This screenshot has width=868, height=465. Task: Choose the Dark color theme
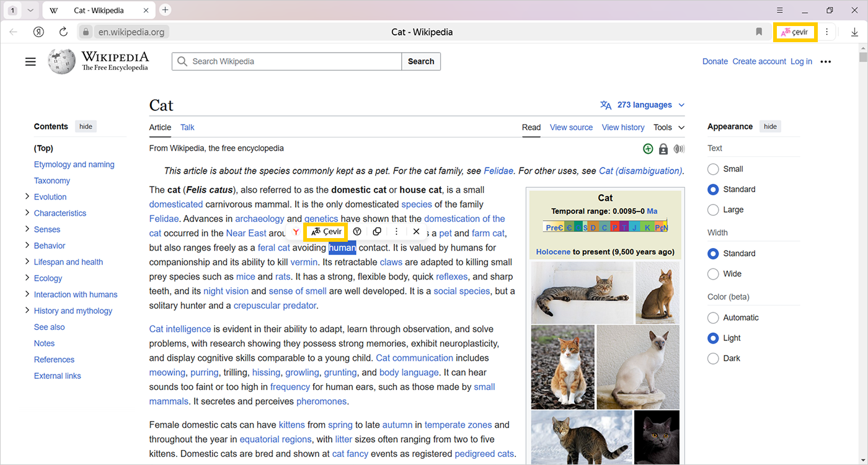[x=713, y=358]
